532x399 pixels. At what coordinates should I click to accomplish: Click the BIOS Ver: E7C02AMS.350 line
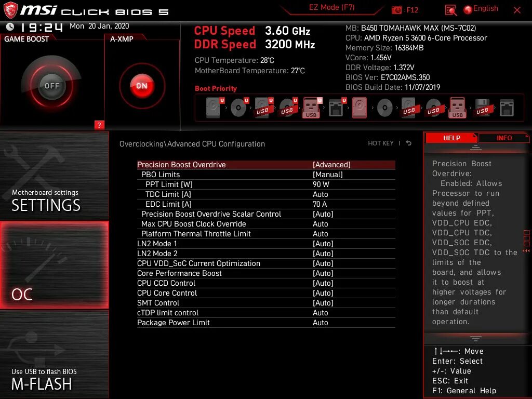point(388,77)
